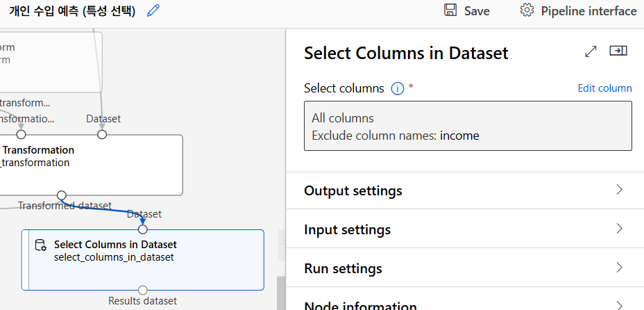
Task: Click the All columns selection box
Action: (468, 126)
